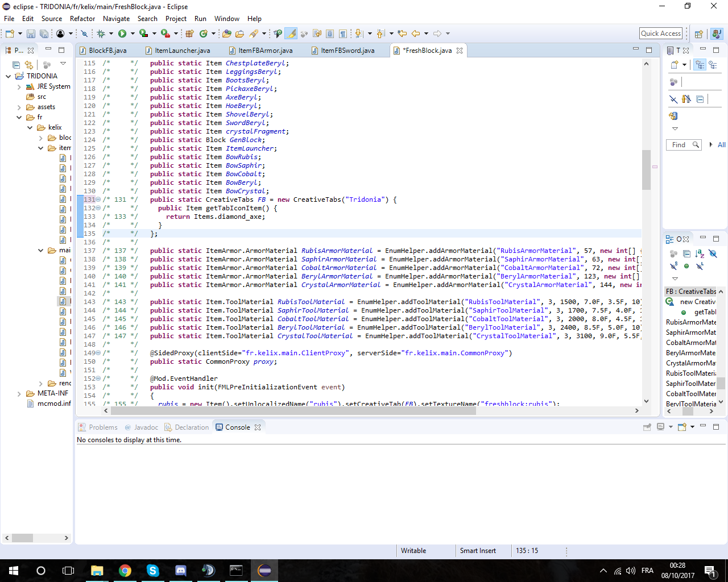Click the Display Selected Console icon

click(660, 427)
